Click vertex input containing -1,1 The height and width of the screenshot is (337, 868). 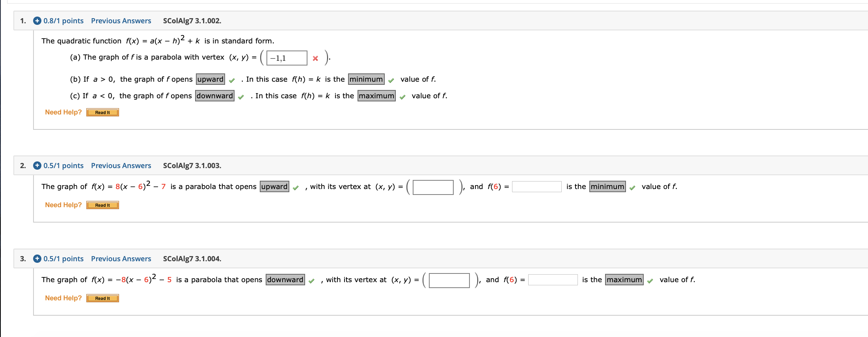287,58
